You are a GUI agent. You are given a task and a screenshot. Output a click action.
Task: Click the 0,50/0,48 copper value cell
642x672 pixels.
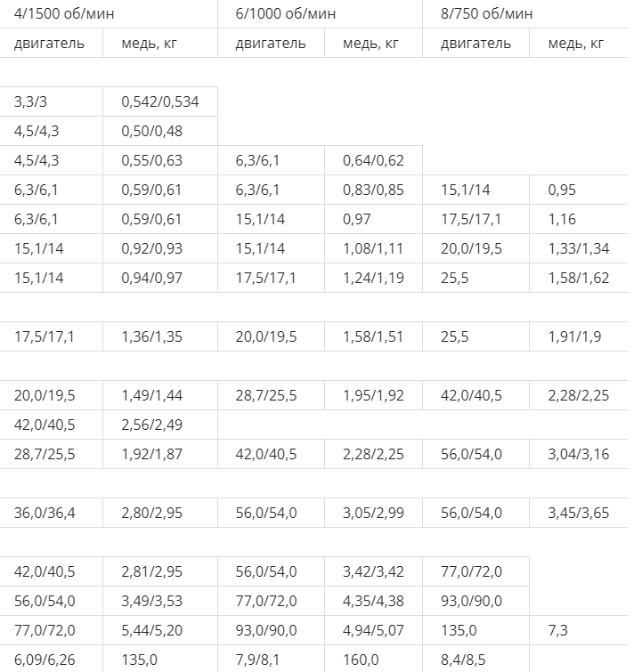[x=160, y=131]
